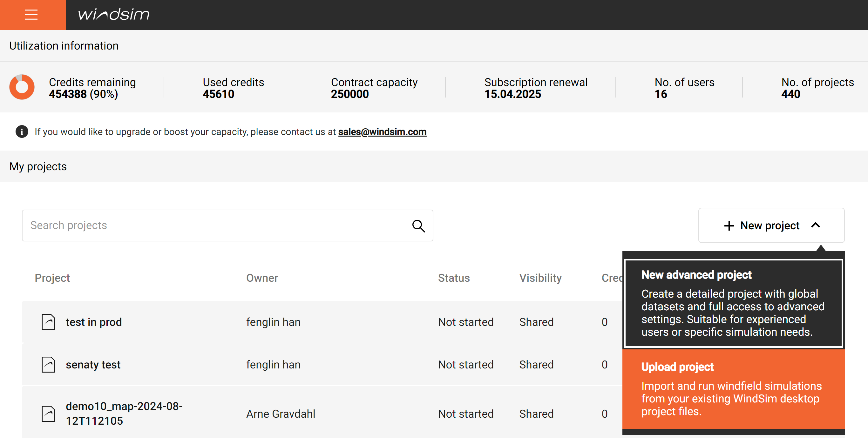Screen dimensions: 868x438
Task: Click the project icon for senaty test
Action: (x=48, y=365)
